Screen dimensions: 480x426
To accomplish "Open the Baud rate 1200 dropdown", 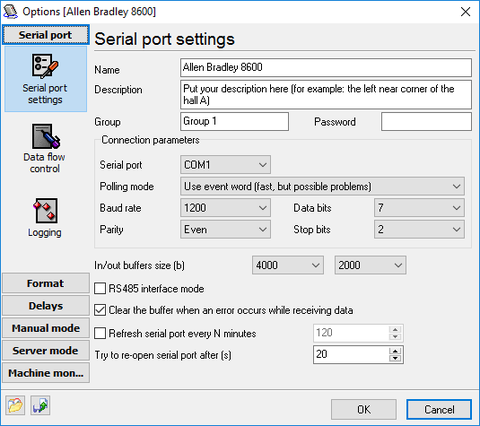I will pos(225,208).
